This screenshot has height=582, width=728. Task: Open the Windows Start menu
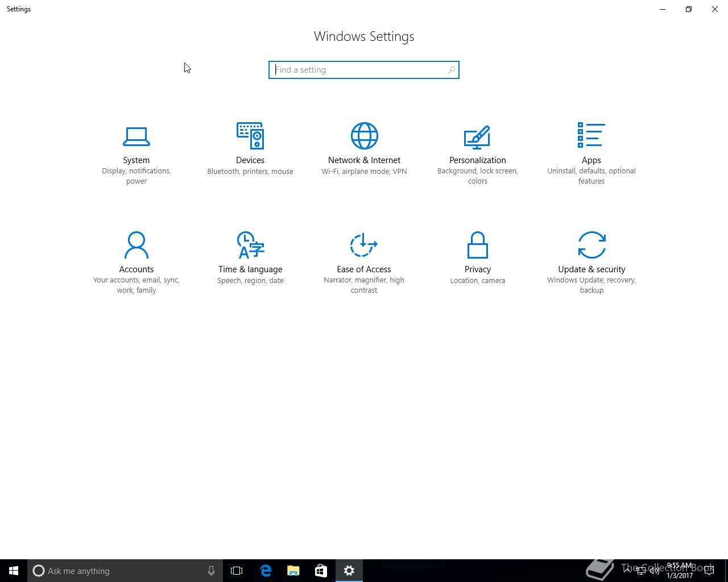tap(14, 571)
